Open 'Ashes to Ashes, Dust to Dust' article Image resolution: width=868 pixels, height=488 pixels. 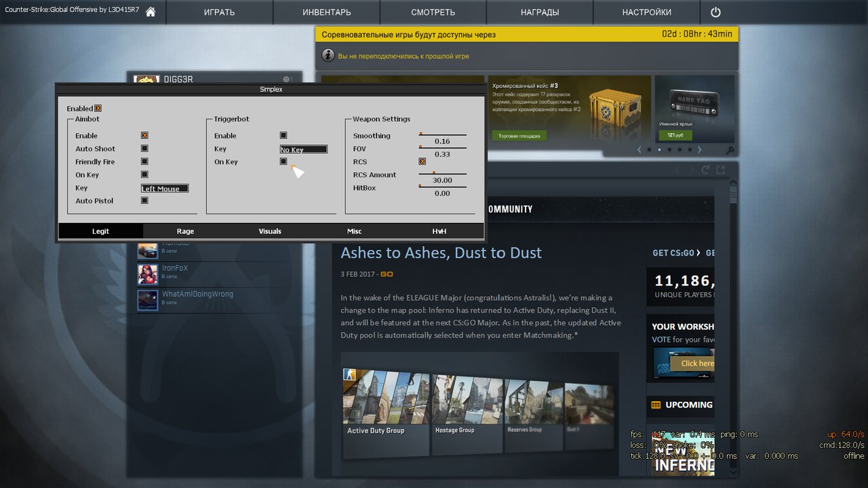coord(441,253)
